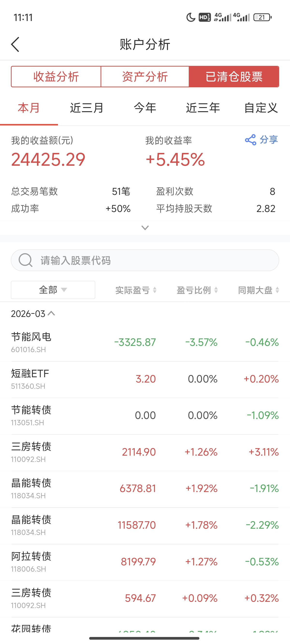Select the 今年 time range
This screenshot has width=290, height=644.
[x=145, y=108]
